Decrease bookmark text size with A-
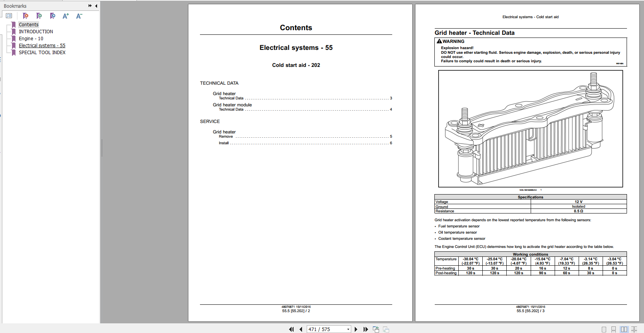 pyautogui.click(x=79, y=16)
